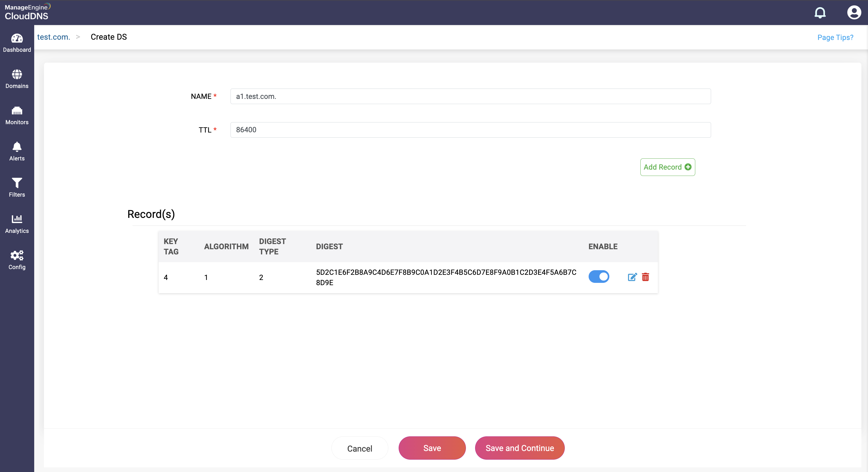
Task: Click the Add Record button
Action: pyautogui.click(x=667, y=167)
